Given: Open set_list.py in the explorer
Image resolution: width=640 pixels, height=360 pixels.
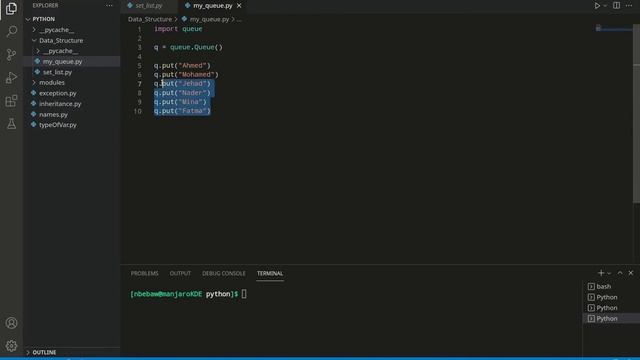Looking at the screenshot, I should (57, 72).
